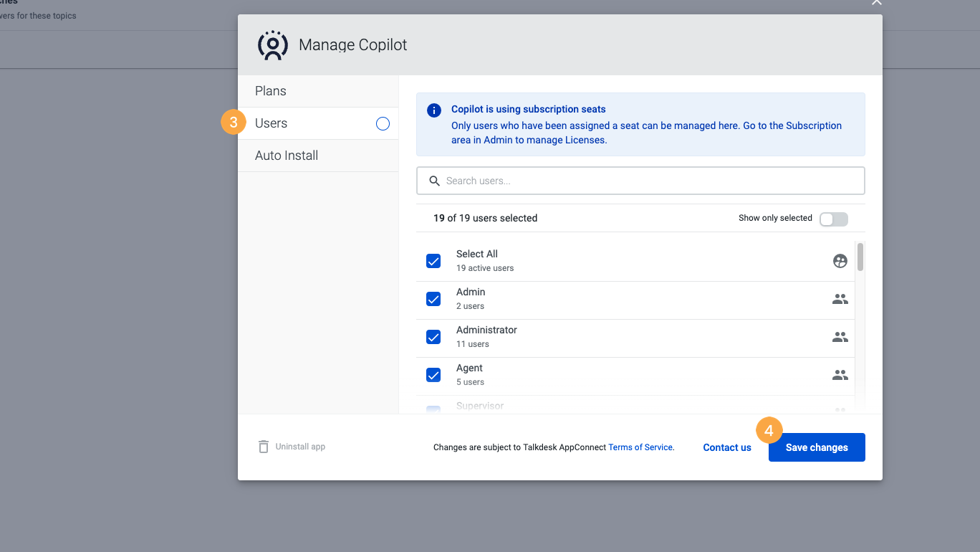980x552 pixels.
Task: Click inside the Search users field
Action: 640,181
